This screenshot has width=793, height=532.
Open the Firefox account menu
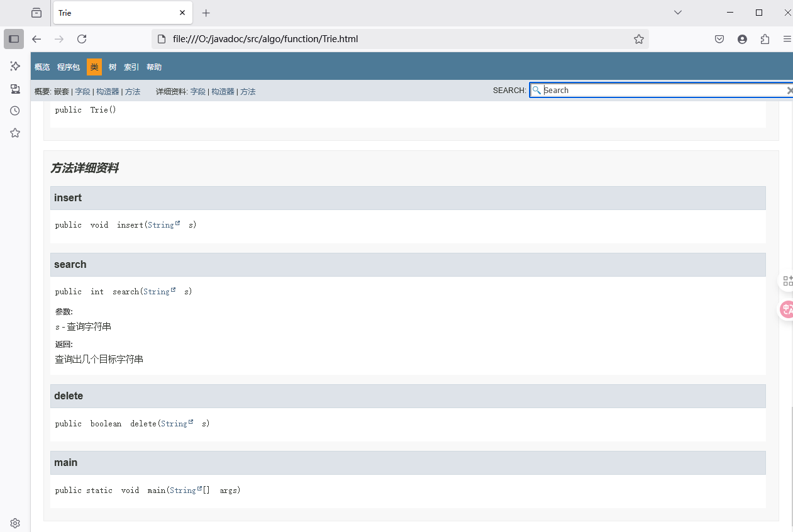point(742,39)
